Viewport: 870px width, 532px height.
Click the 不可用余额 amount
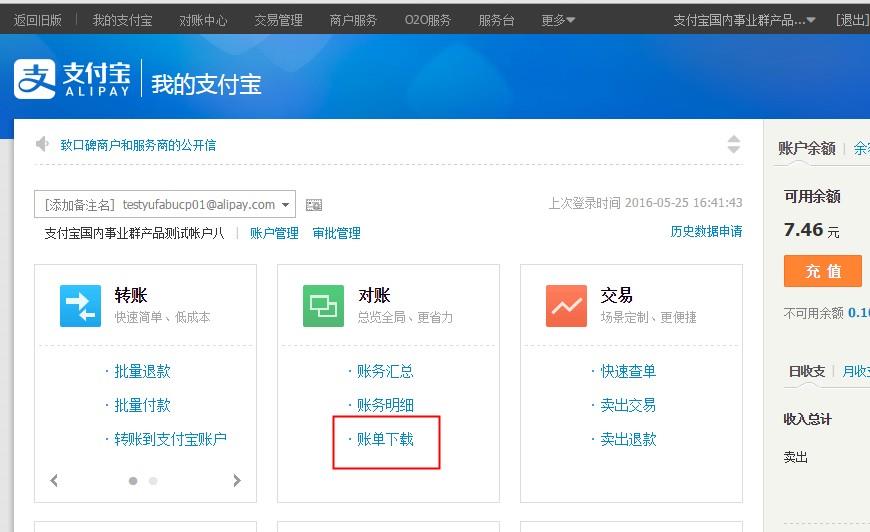[x=859, y=313]
